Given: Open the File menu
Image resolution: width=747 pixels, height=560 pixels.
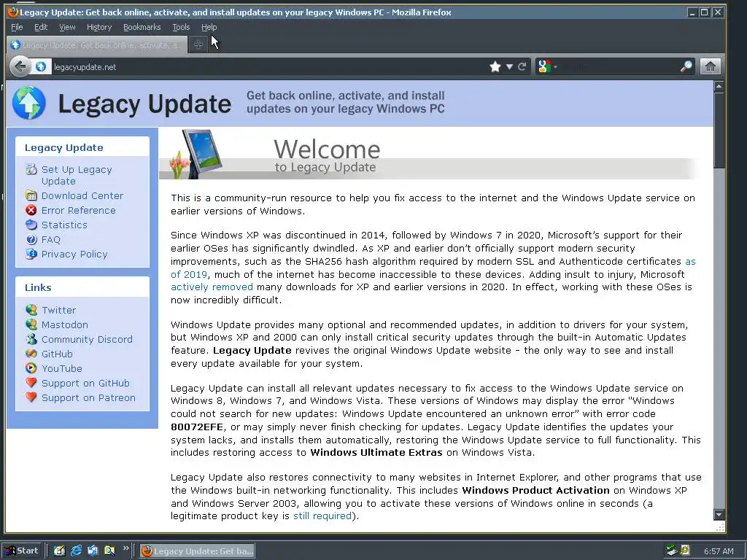Looking at the screenshot, I should pyautogui.click(x=17, y=27).
